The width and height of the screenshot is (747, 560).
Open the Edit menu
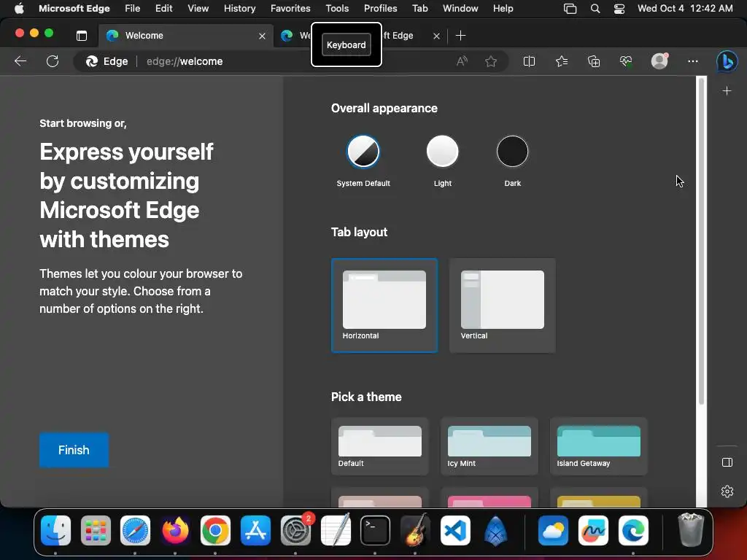[164, 9]
